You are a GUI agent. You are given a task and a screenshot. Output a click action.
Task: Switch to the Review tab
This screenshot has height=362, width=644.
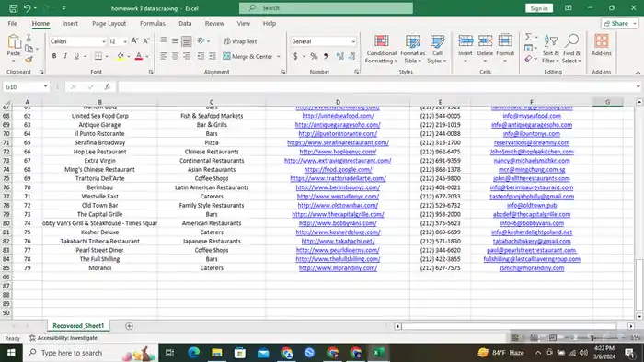click(214, 23)
